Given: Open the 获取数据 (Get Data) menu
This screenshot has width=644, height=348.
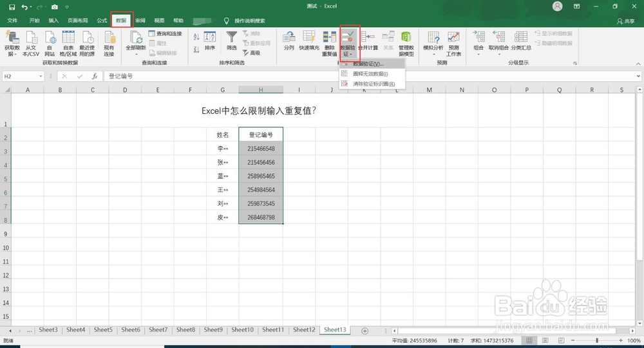Looking at the screenshot, I should tap(12, 43).
